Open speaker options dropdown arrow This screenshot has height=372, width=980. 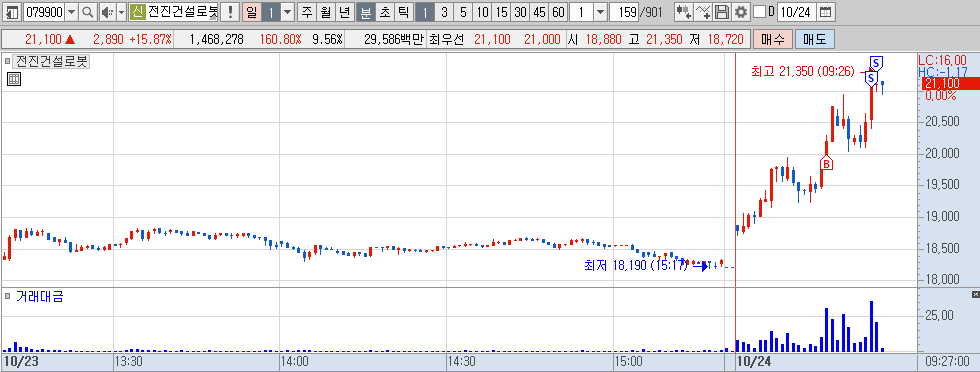pyautogui.click(x=121, y=12)
